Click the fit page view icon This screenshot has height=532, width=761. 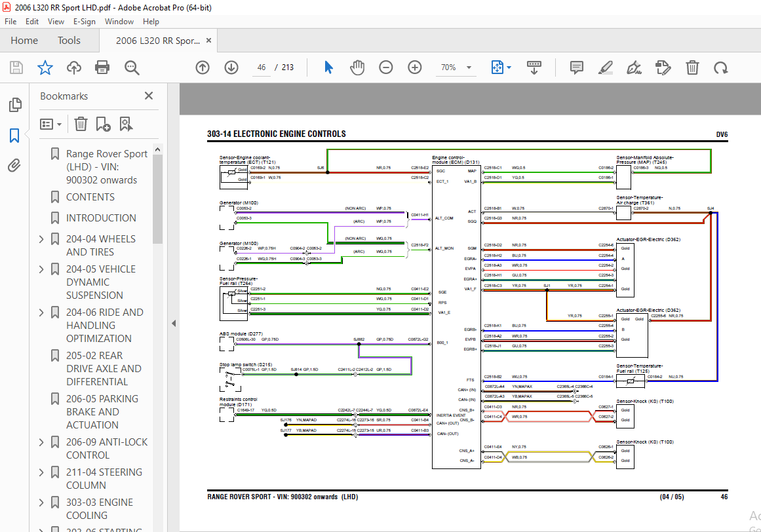tap(498, 67)
